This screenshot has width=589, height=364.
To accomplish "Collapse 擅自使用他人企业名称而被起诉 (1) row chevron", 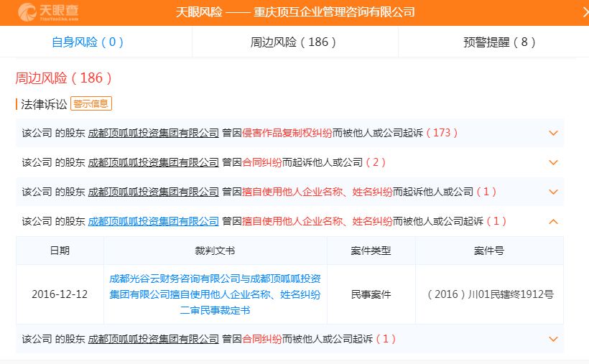I will [x=553, y=221].
